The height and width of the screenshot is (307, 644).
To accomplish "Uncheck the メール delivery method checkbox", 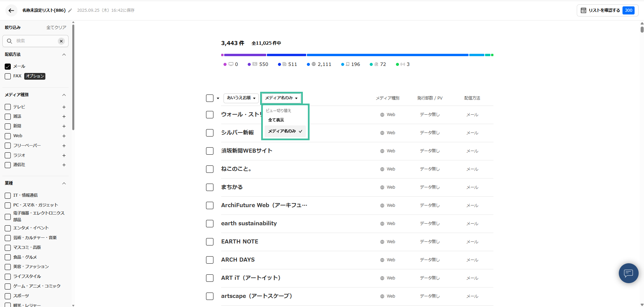I will click(7, 66).
